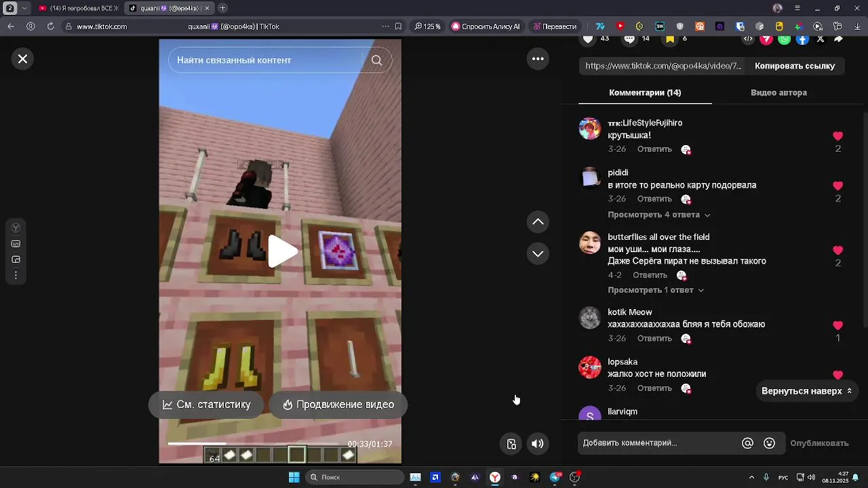Share video to Facebook icon
The height and width of the screenshot is (488, 868).
pyautogui.click(x=802, y=39)
